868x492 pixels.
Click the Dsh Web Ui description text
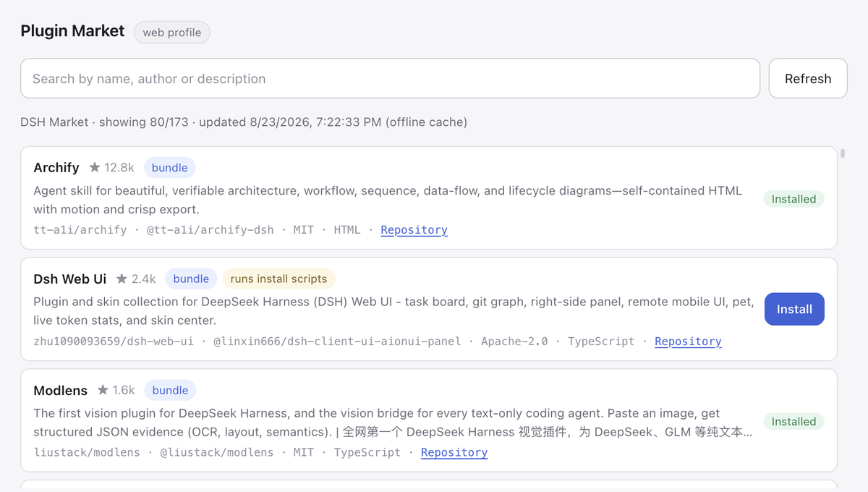click(x=393, y=311)
